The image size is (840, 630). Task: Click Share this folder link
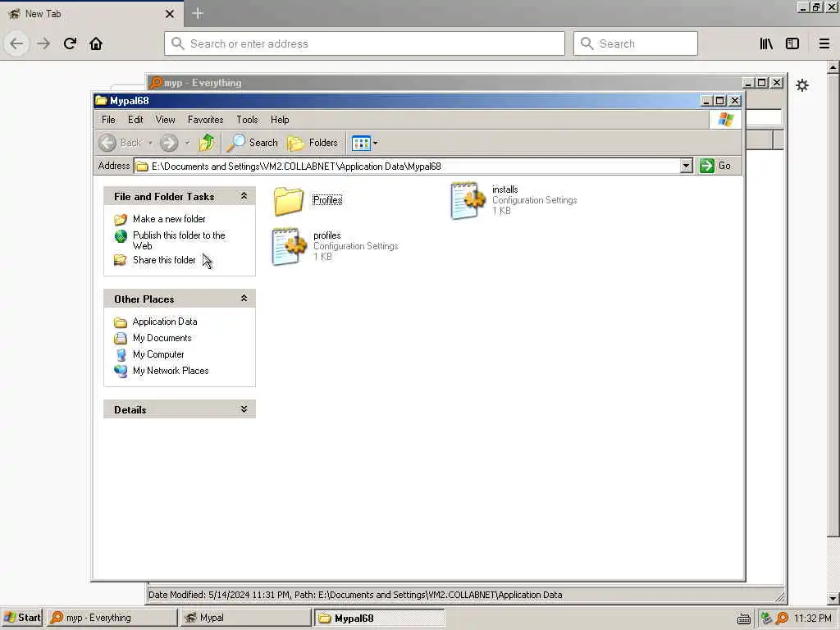[x=164, y=260]
